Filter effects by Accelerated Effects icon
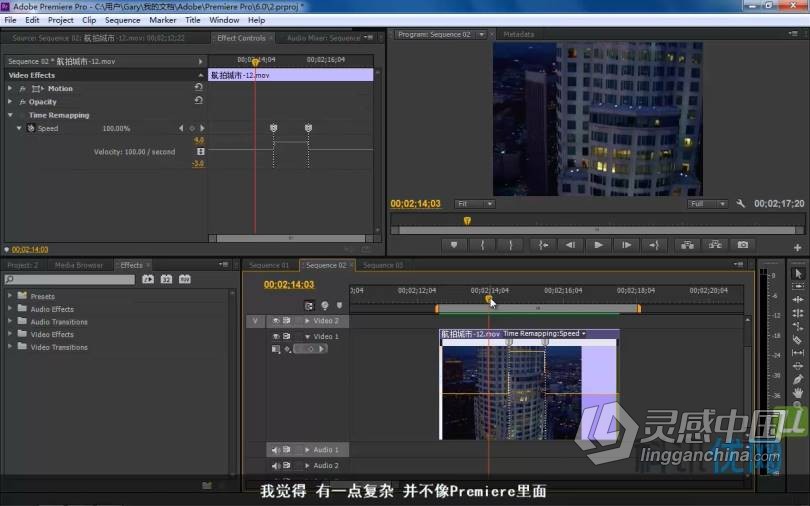Viewport: 810px width, 506px height. 148,279
